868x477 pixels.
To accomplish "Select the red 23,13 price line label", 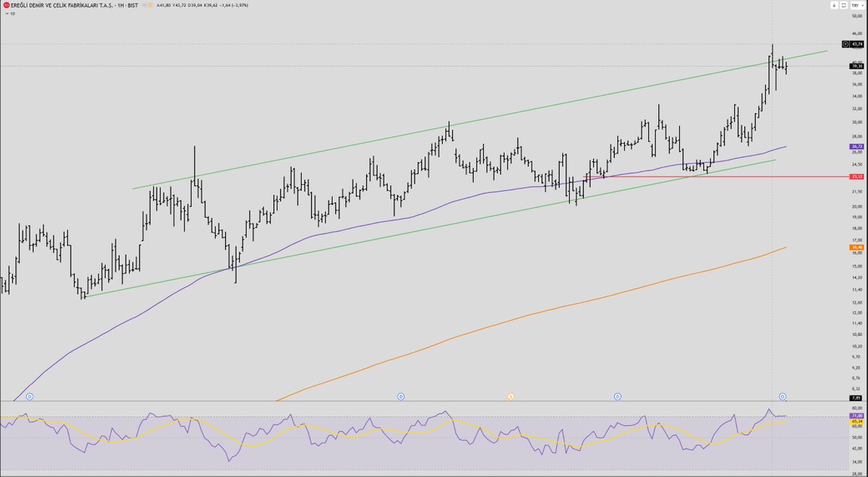I will point(856,176).
